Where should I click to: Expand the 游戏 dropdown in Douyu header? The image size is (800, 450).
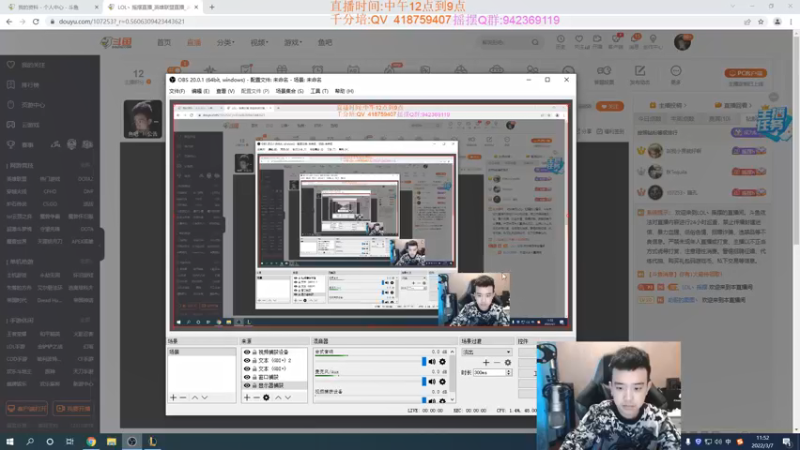pos(293,43)
